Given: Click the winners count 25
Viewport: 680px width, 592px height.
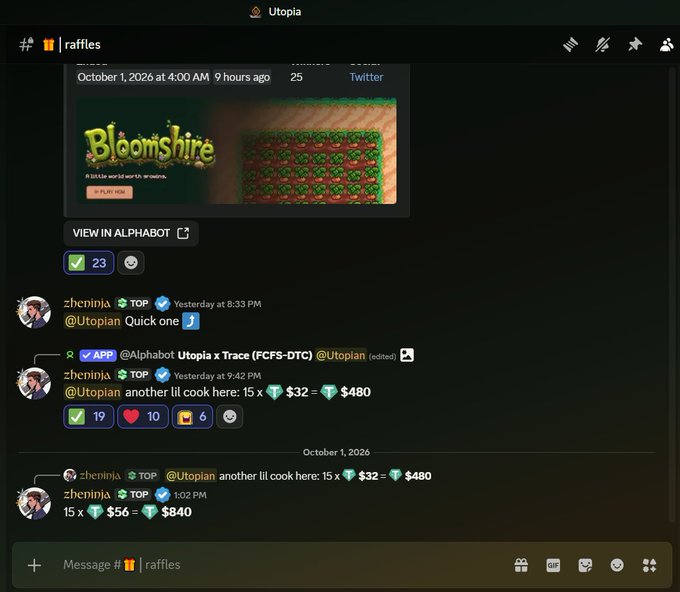Looking at the screenshot, I should click(x=296, y=77).
